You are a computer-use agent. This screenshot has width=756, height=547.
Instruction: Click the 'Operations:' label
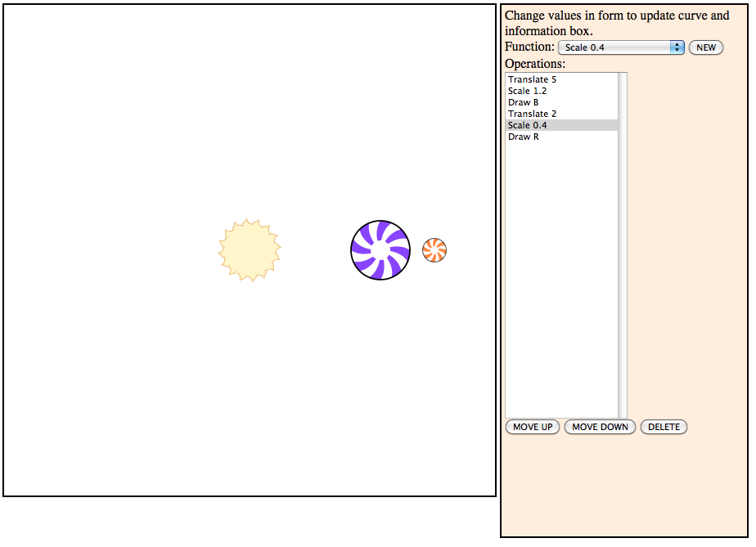tap(535, 64)
